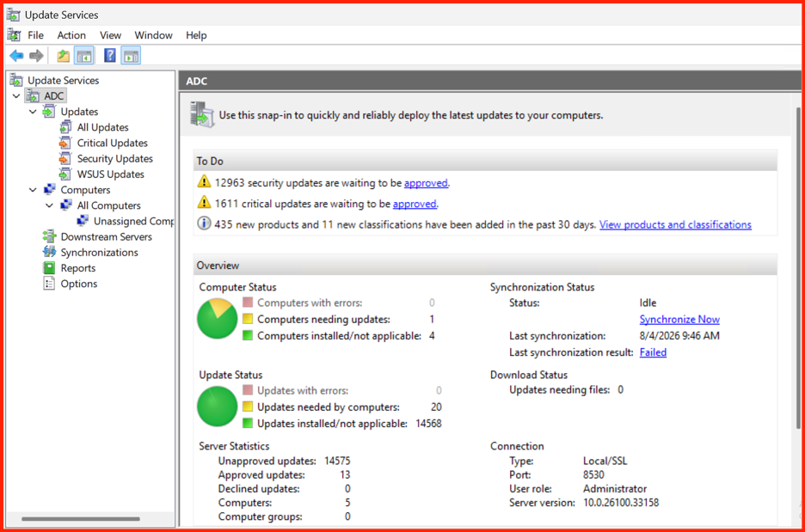Toggle Show/Hide Console Tree toolbar icon
This screenshot has height=532, width=805.
coord(84,56)
